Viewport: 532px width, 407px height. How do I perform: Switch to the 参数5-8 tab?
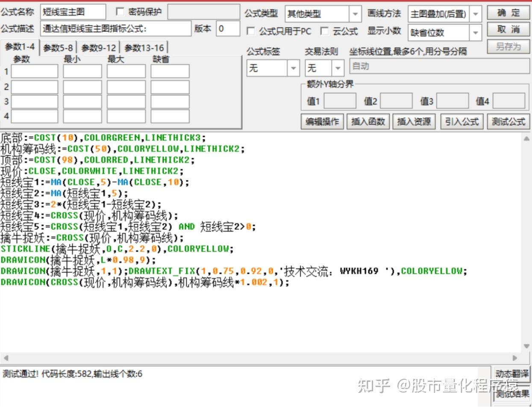[58, 48]
